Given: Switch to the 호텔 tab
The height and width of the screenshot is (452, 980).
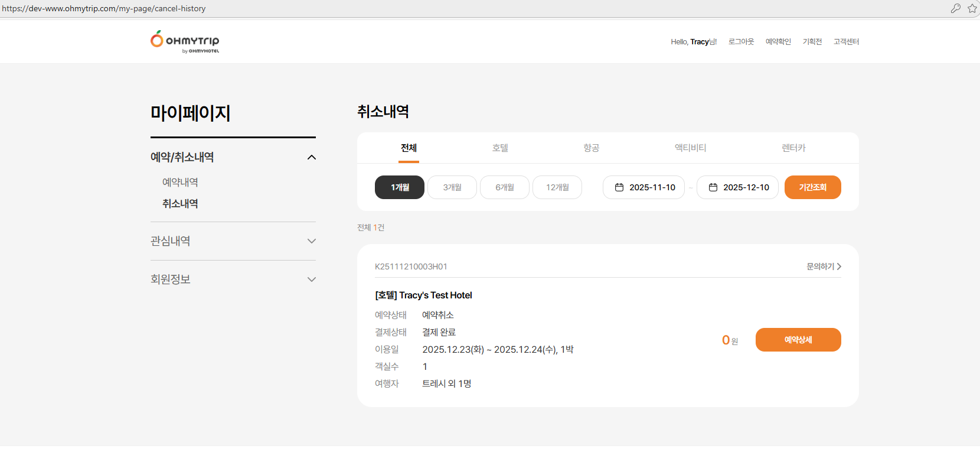Looking at the screenshot, I should 500,148.
